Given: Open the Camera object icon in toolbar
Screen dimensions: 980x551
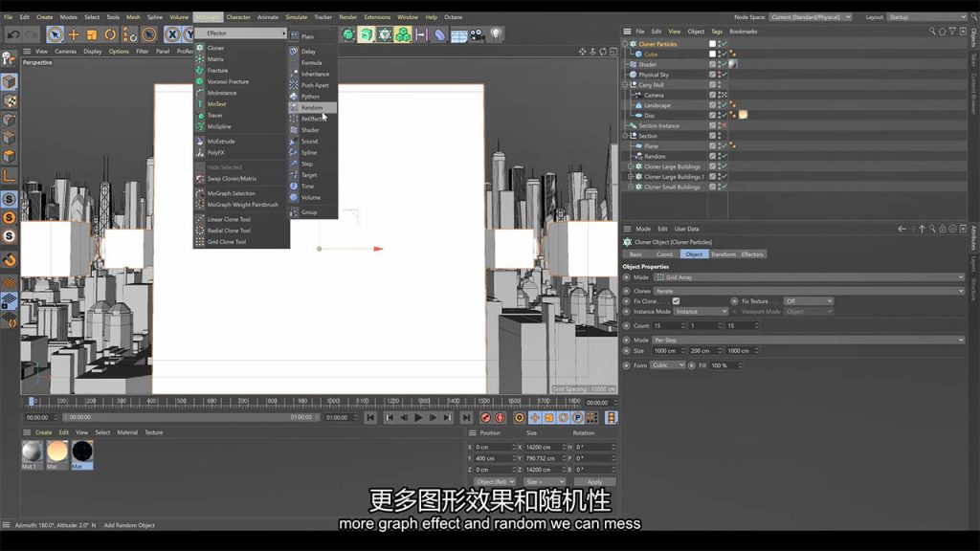Looking at the screenshot, I should [x=478, y=35].
